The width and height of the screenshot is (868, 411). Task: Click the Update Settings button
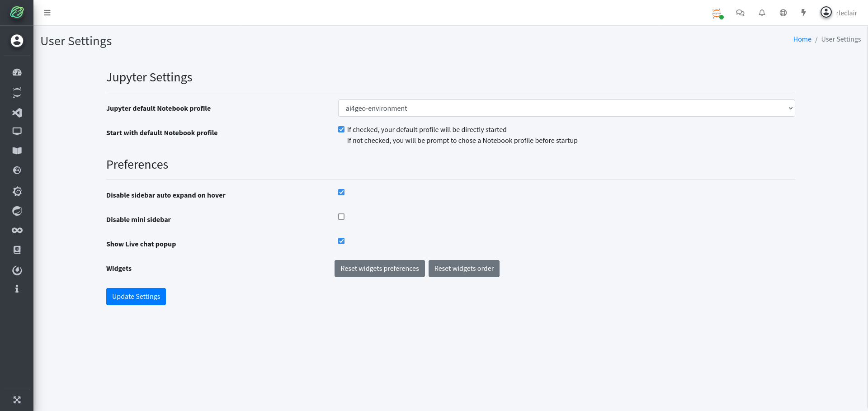pyautogui.click(x=136, y=297)
